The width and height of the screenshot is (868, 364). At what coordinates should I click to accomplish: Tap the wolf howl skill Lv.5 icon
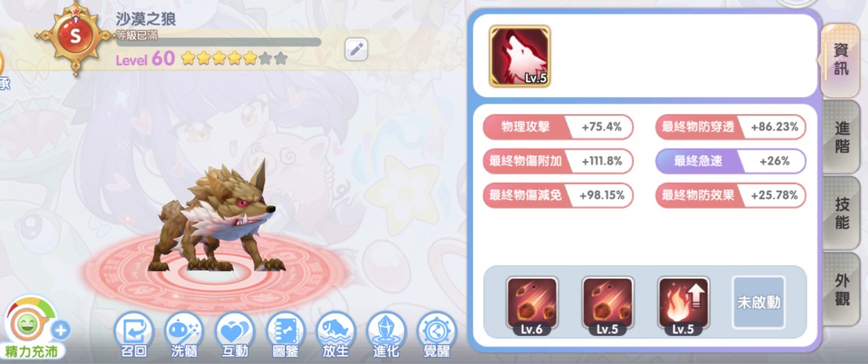(520, 56)
